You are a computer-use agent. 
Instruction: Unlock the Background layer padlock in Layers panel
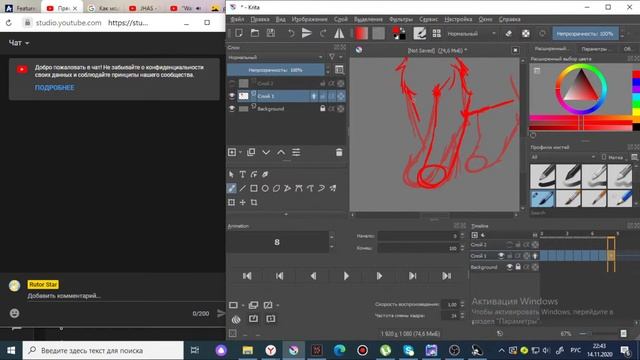(x=322, y=109)
